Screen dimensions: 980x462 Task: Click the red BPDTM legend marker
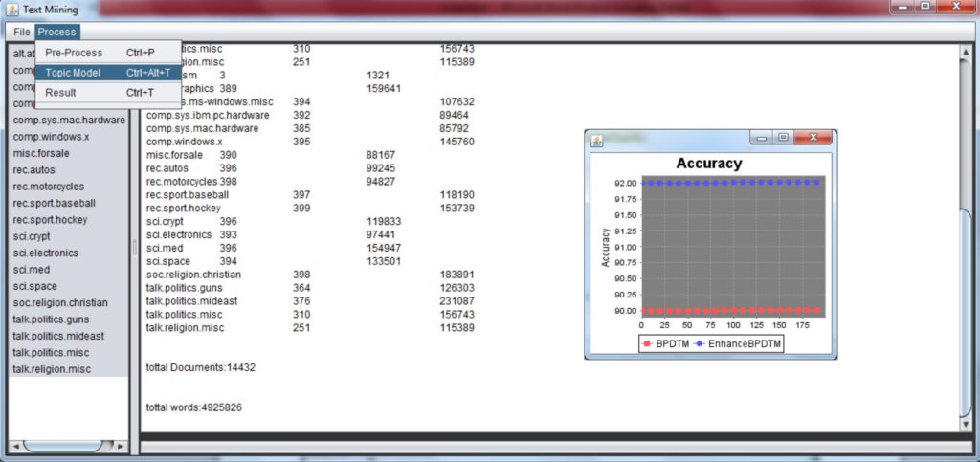point(648,343)
